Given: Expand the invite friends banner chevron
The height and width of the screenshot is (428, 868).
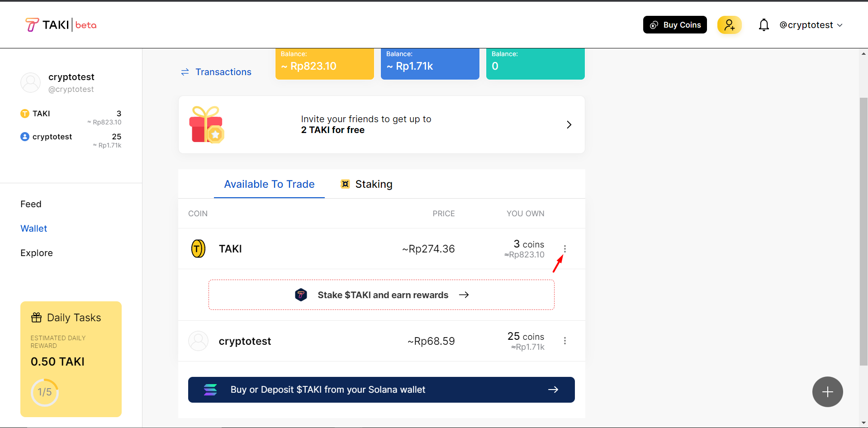Looking at the screenshot, I should point(569,125).
